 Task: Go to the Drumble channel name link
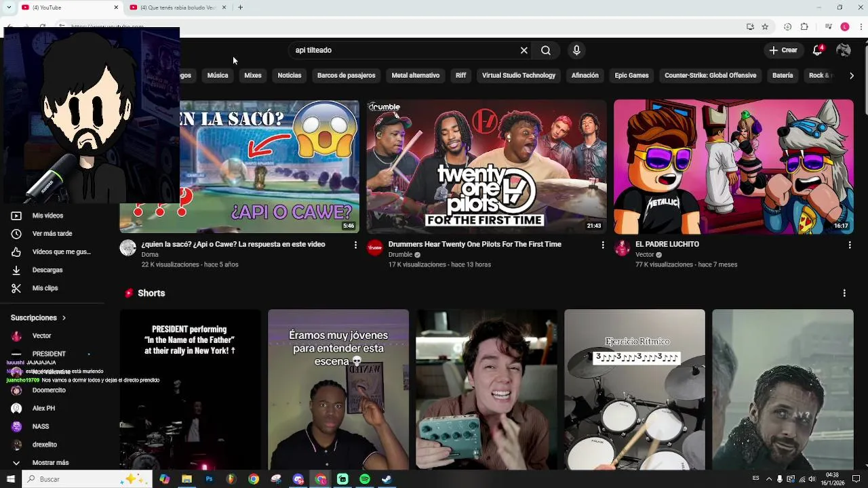400,255
